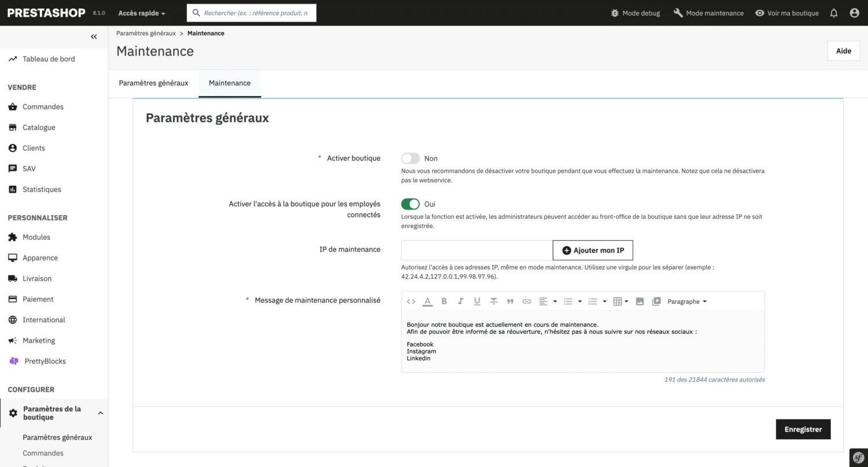Screen dimensions: 868x467
Task: Toggle underline formatting in the editor
Action: pyautogui.click(x=477, y=301)
